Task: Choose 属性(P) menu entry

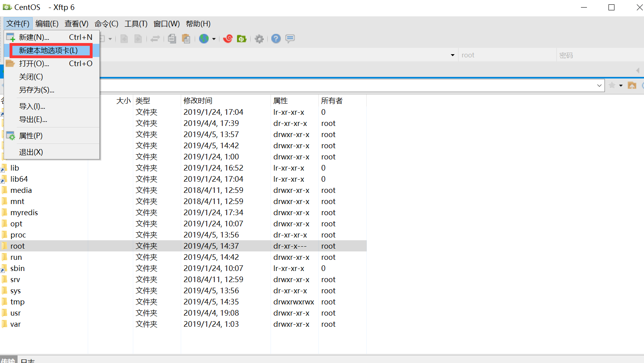Action: (52, 135)
